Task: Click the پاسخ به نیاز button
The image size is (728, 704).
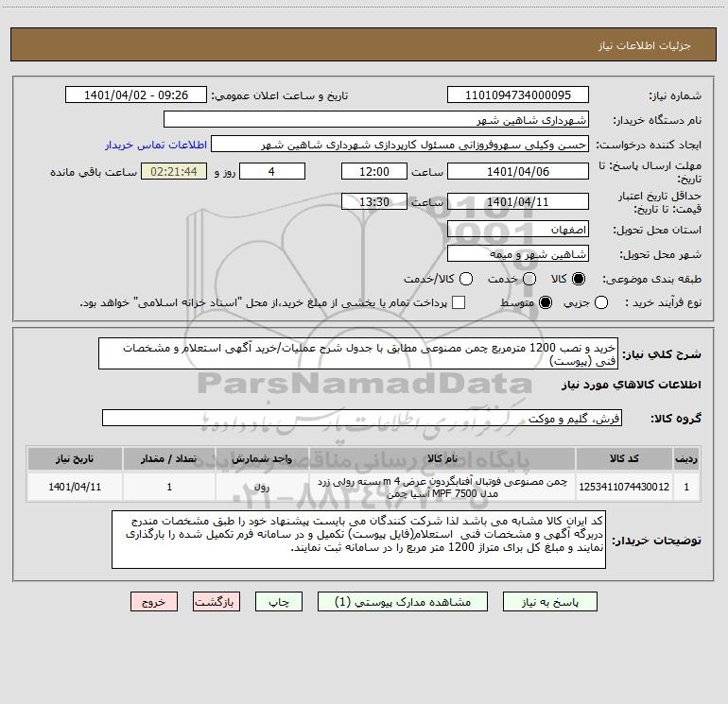Action: 550,602
